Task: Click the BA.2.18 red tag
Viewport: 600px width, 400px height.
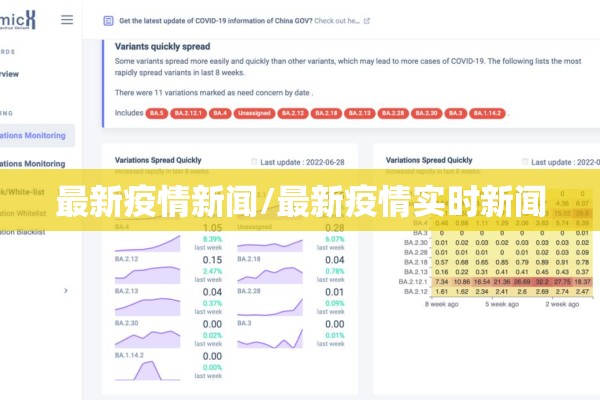Action: click(x=326, y=113)
